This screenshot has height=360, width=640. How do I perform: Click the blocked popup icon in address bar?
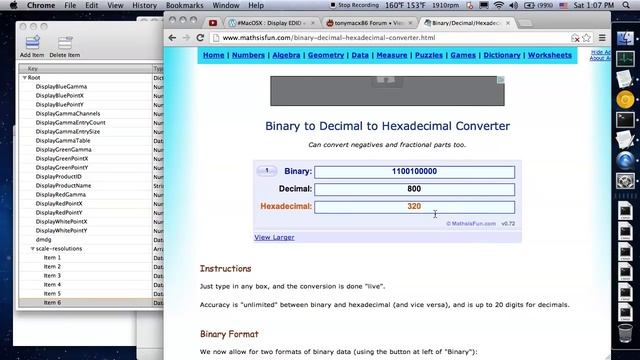click(575, 38)
